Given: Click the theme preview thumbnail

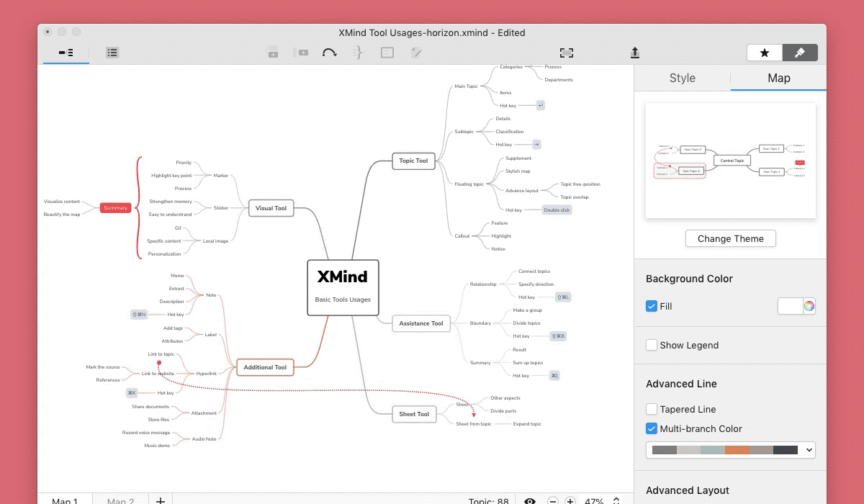Looking at the screenshot, I should (x=731, y=161).
